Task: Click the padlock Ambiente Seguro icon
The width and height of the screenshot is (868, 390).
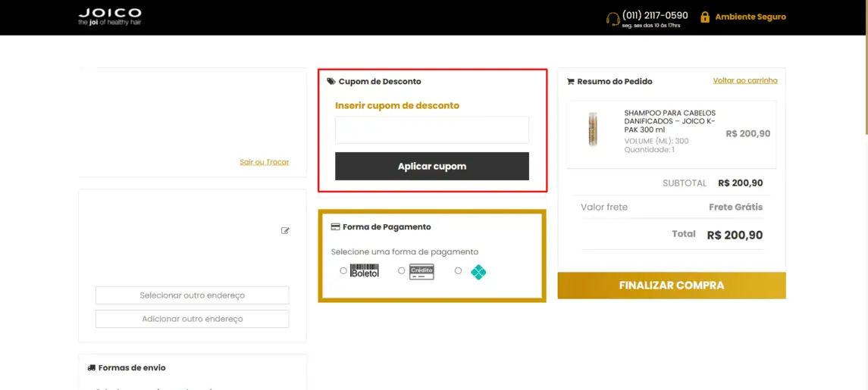Action: (705, 17)
